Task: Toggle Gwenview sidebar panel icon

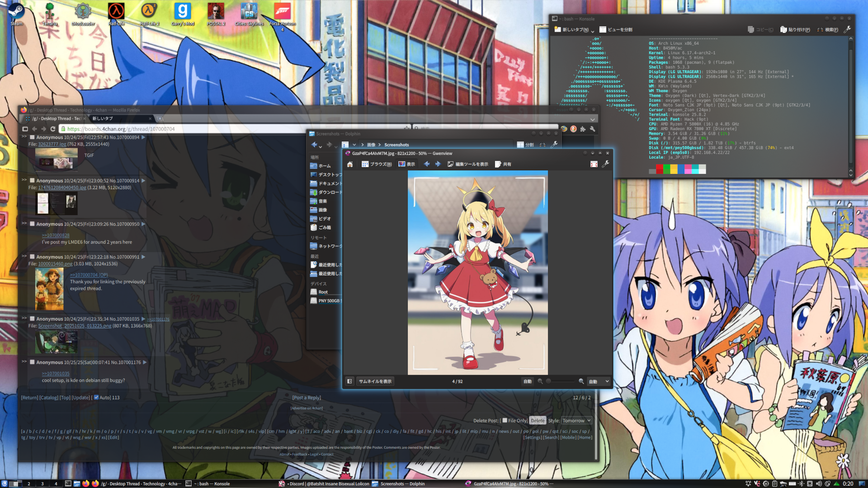Action: point(349,381)
